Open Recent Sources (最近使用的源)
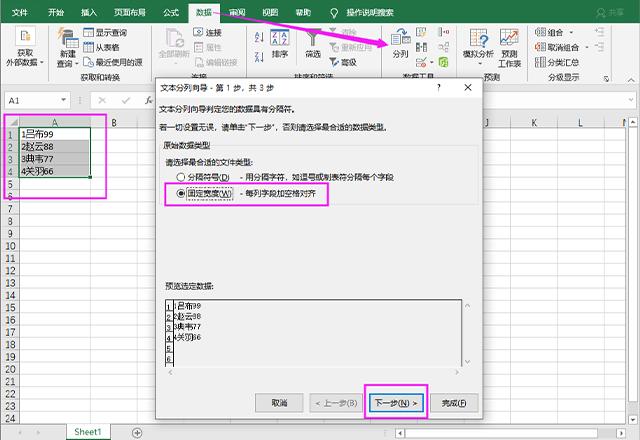Image resolution: width=640 pixels, height=440 pixels. 113,62
